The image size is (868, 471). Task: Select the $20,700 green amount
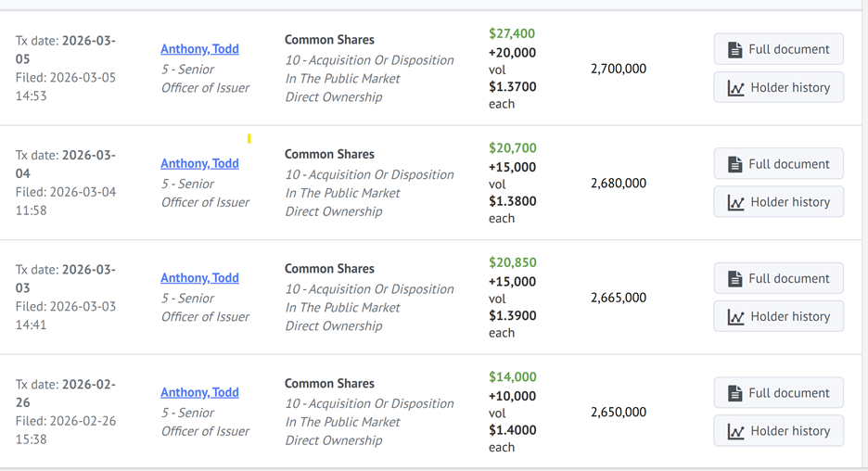[512, 148]
